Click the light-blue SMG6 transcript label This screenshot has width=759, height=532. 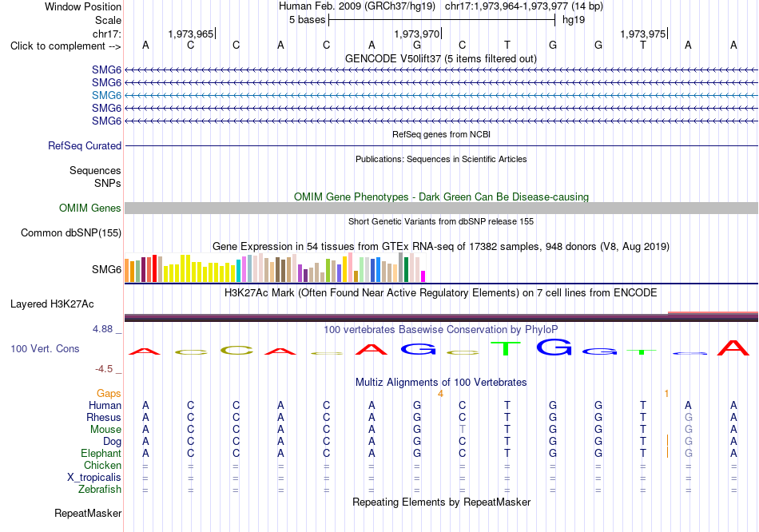pyautogui.click(x=106, y=95)
